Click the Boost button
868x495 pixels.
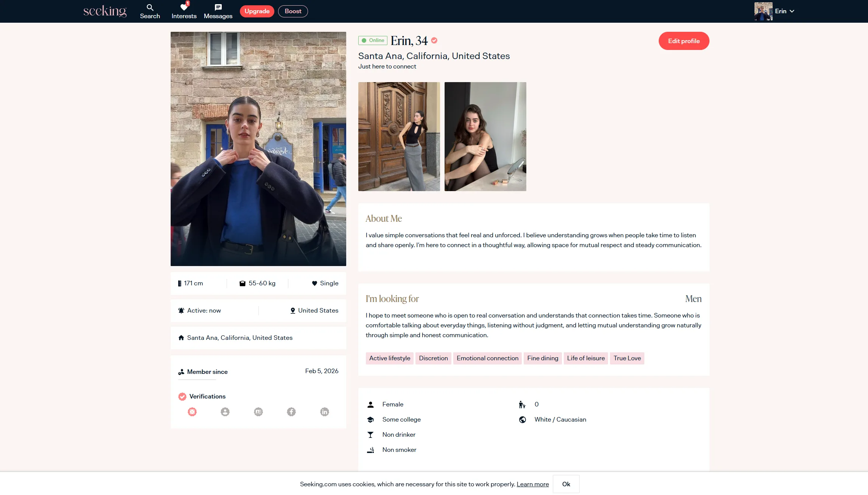[293, 11]
